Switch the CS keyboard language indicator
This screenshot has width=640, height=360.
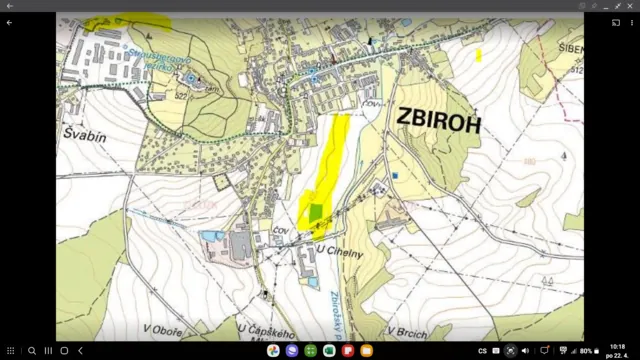(482, 351)
